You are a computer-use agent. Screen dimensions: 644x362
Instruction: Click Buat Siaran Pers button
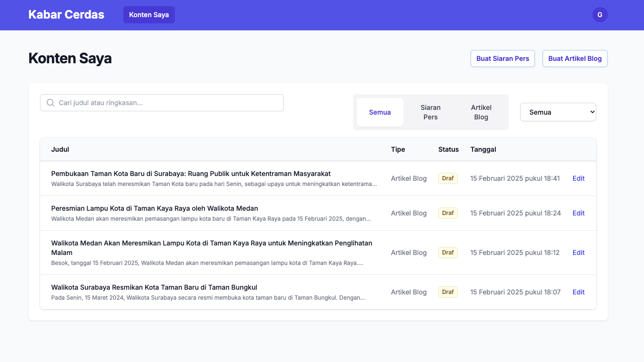coord(503,59)
